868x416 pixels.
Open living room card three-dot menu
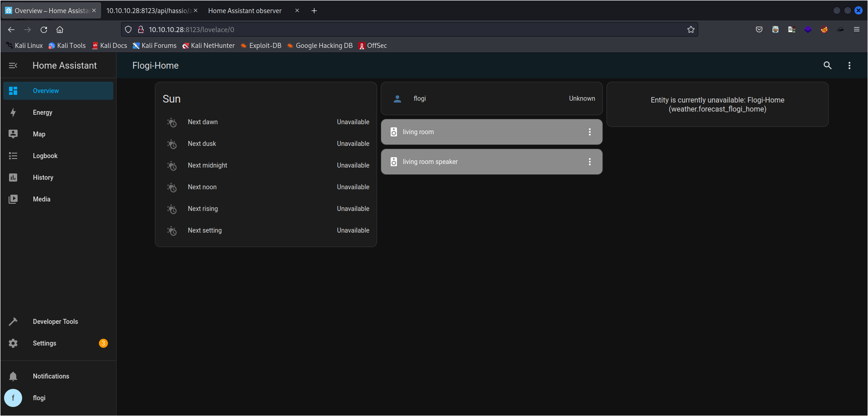point(589,132)
